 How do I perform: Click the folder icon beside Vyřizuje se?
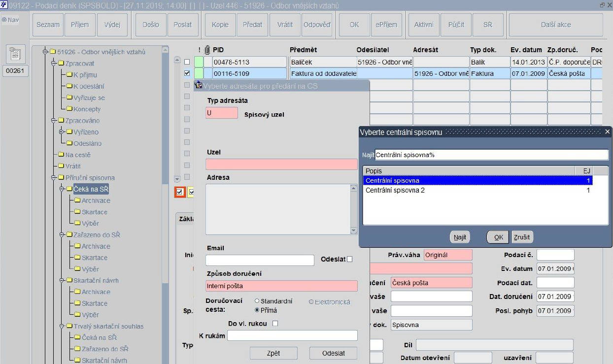[x=69, y=98]
